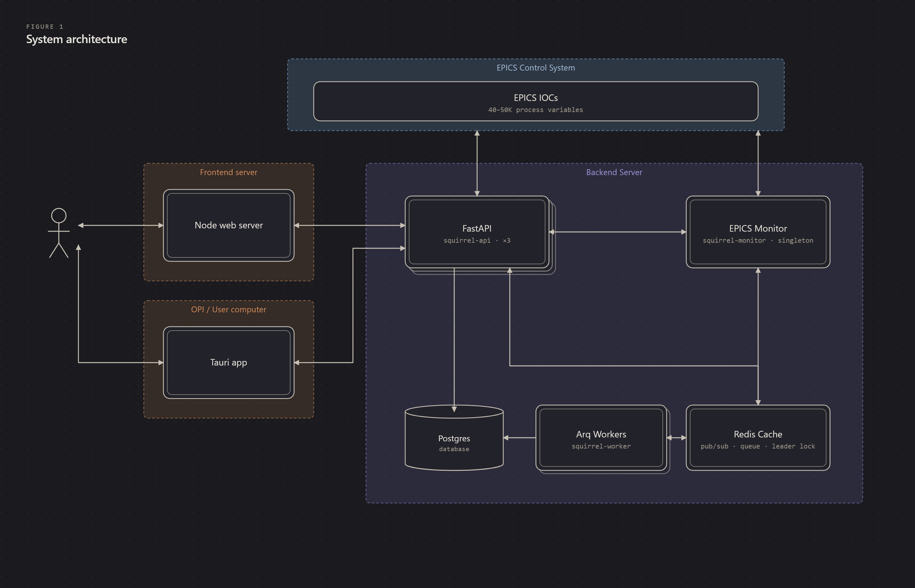The image size is (915, 588).
Task: Click the OPI / User computer label
Action: click(228, 309)
